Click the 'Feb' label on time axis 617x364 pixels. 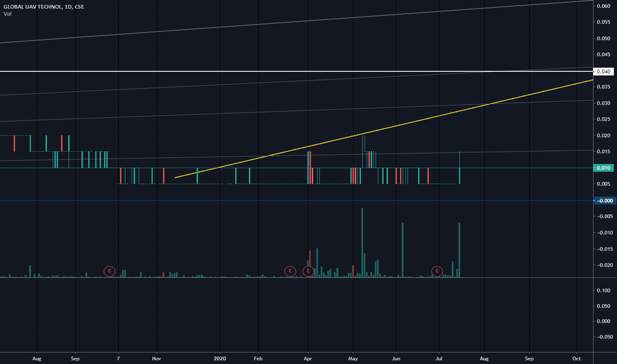[x=258, y=359]
